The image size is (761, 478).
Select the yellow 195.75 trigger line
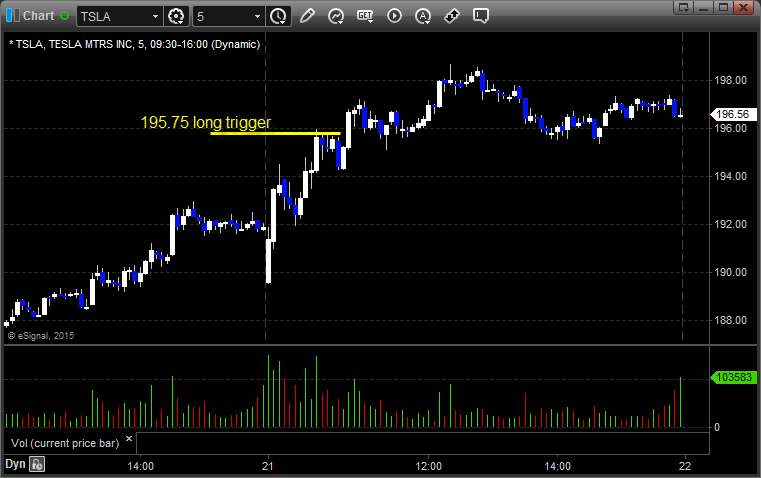(275, 133)
